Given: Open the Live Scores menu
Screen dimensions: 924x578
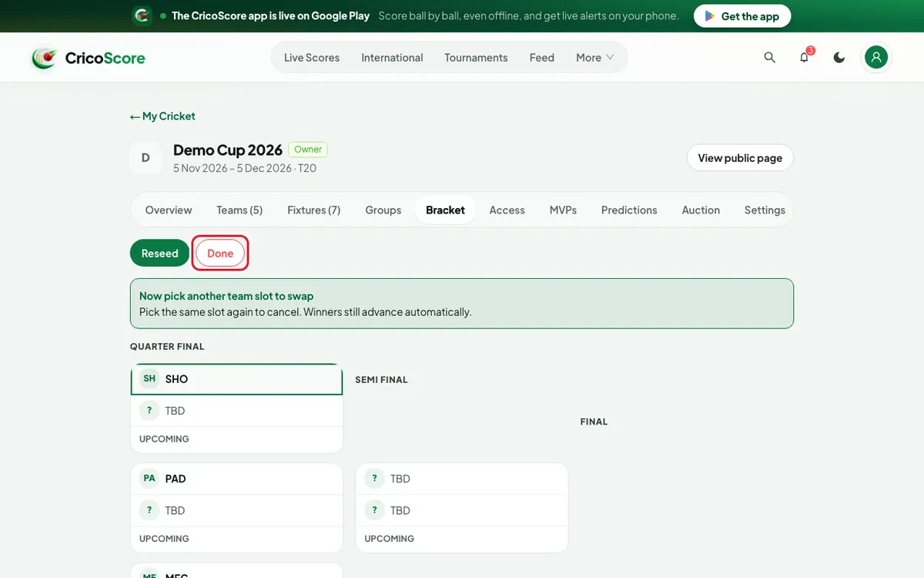Looking at the screenshot, I should point(312,58).
